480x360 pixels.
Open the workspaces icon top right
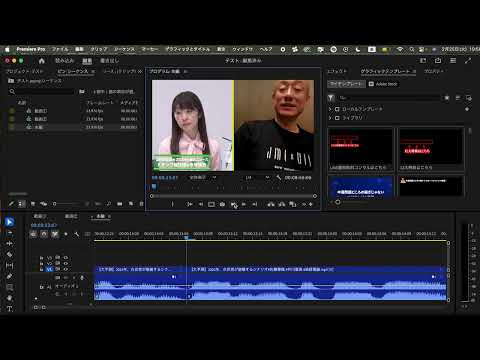(423, 60)
